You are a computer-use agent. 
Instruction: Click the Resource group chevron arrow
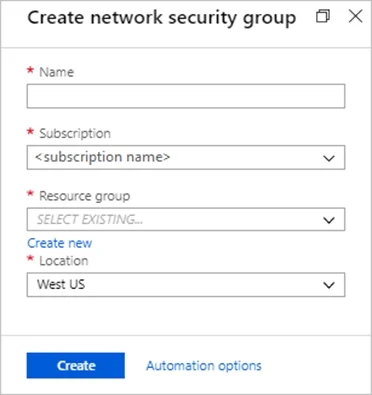[x=329, y=220]
